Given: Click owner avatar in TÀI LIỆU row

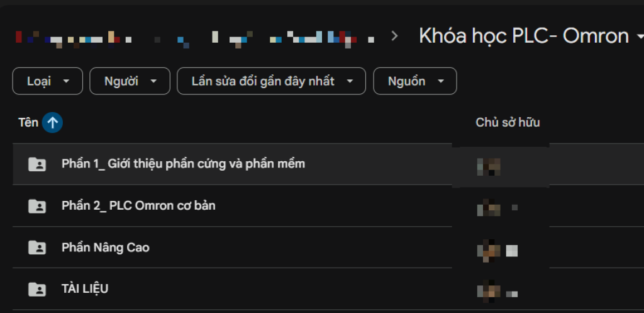Looking at the screenshot, I should click(x=489, y=291).
